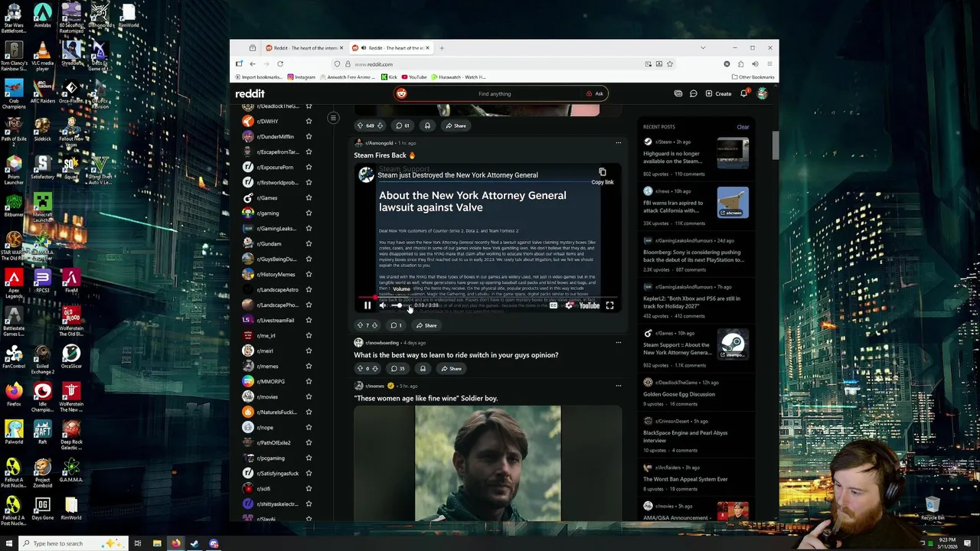
Task: Close the active Reddit tab
Action: (x=427, y=48)
